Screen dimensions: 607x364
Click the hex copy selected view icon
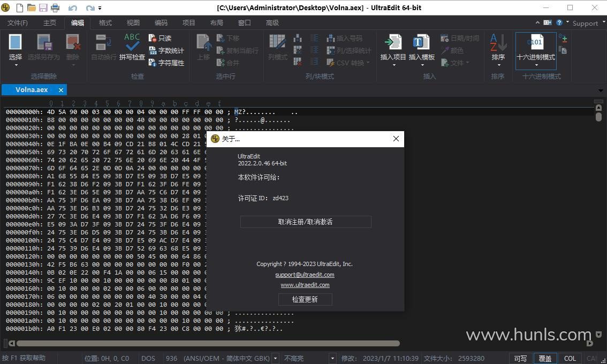pos(563,50)
